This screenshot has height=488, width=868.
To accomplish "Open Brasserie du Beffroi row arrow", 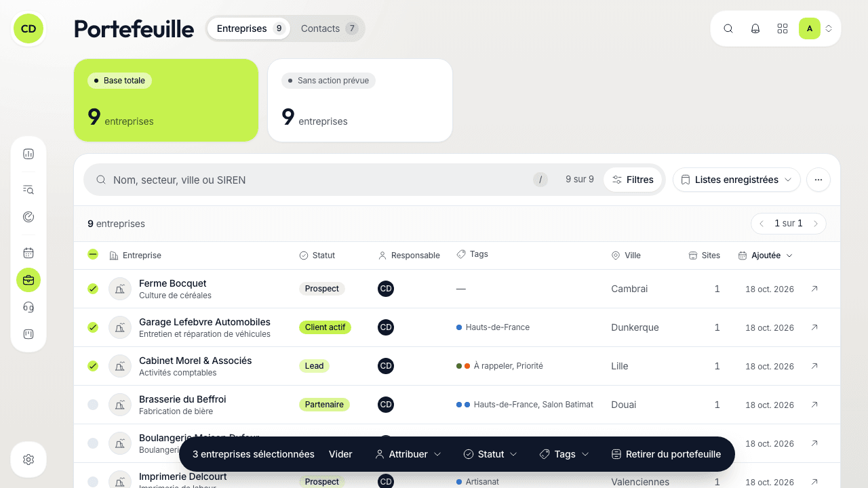I will pos(814,405).
